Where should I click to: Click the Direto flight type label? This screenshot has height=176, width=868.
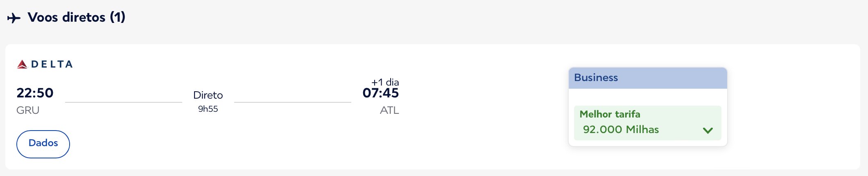[x=208, y=95]
